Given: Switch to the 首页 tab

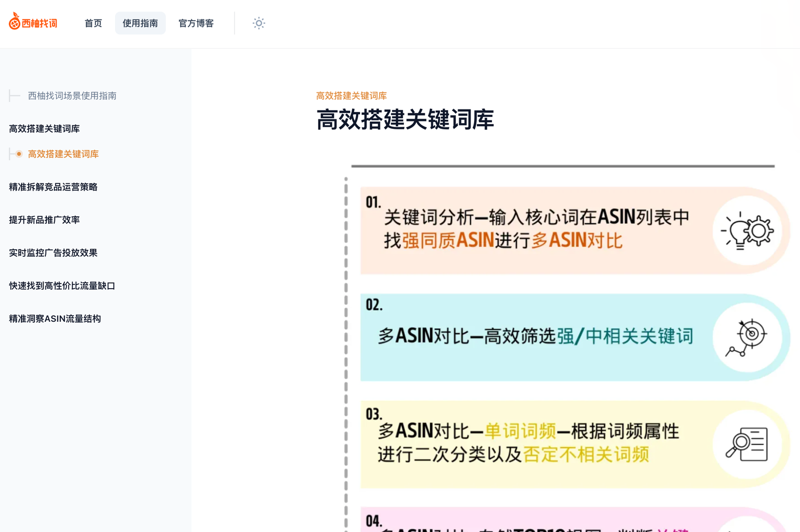Looking at the screenshot, I should click(x=92, y=23).
